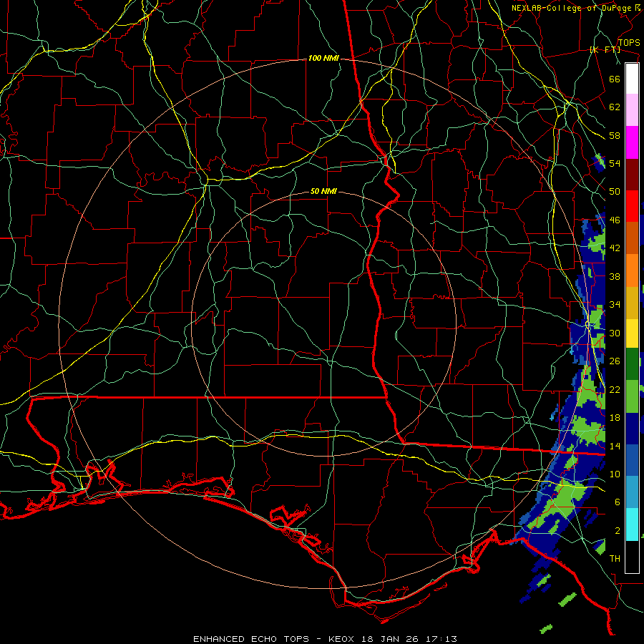Click legend value 30
The width and height of the screenshot is (644, 644).
click(x=615, y=333)
